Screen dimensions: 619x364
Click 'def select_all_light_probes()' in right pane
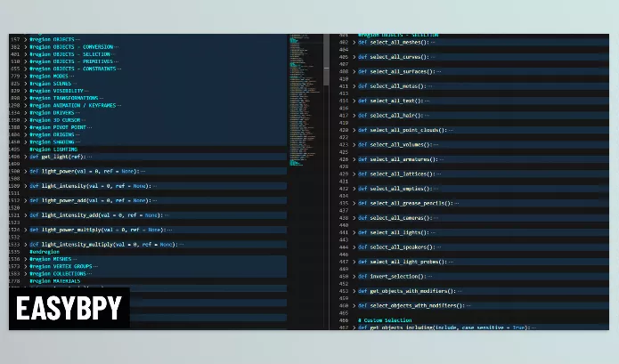coord(403,262)
